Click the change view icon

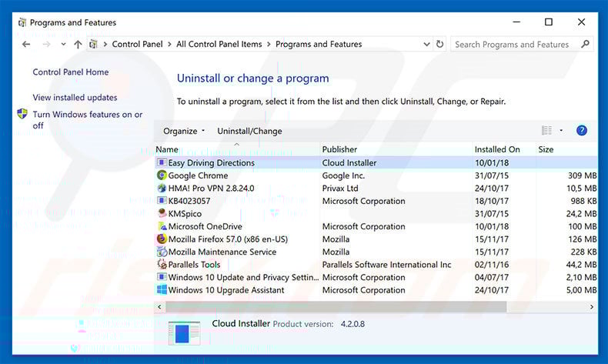(546, 131)
